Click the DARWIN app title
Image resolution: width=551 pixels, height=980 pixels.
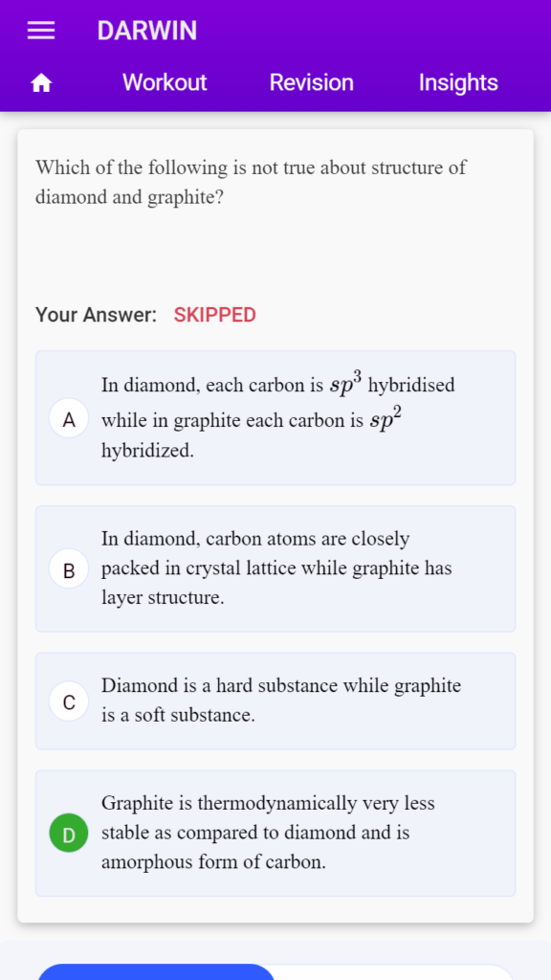click(146, 31)
